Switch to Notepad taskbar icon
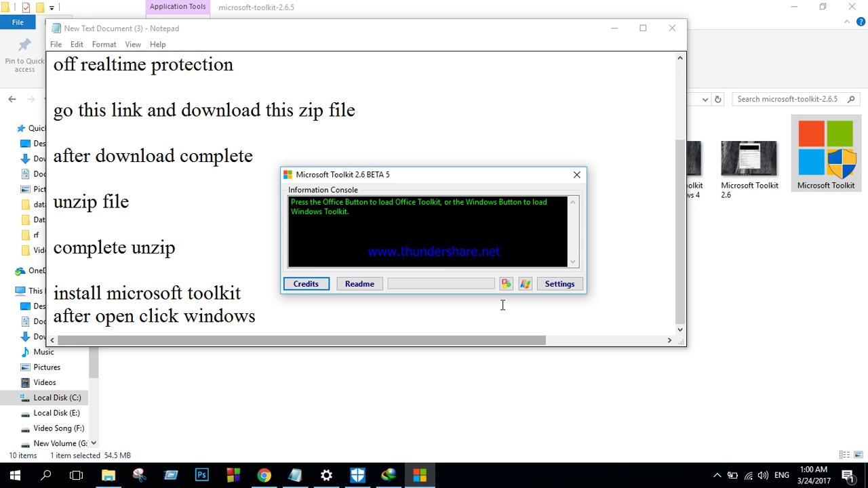Viewport: 868px width, 488px height. tap(295, 475)
